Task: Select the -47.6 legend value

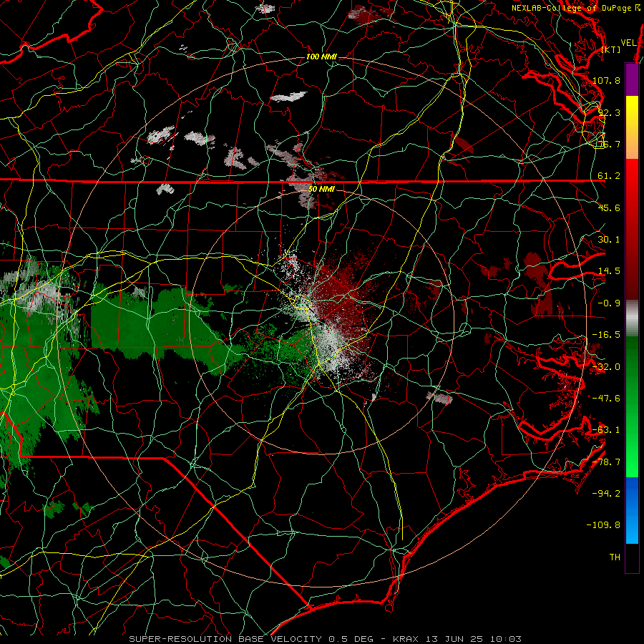Action: point(606,399)
